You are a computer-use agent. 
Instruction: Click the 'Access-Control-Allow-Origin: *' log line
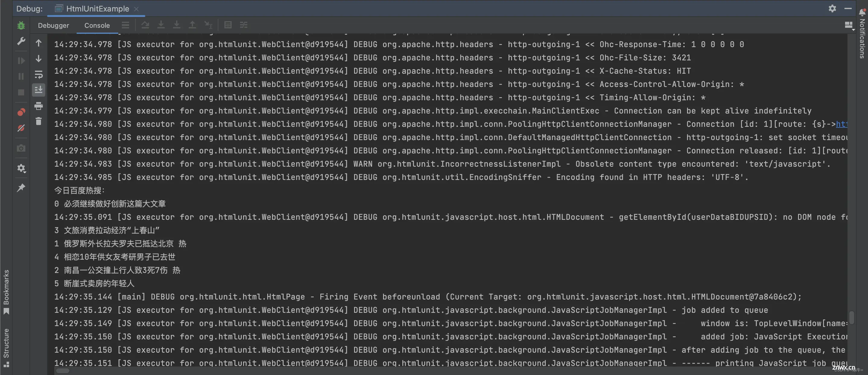point(399,84)
